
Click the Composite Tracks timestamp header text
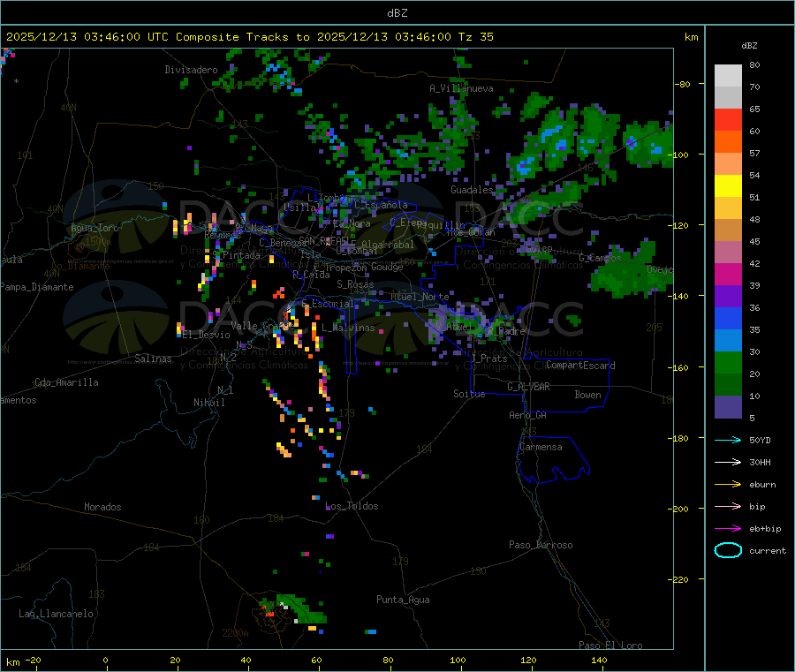coord(249,37)
